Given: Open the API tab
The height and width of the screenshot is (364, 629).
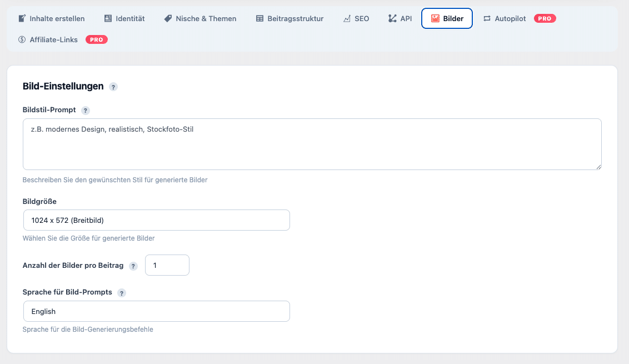Looking at the screenshot, I should [400, 18].
